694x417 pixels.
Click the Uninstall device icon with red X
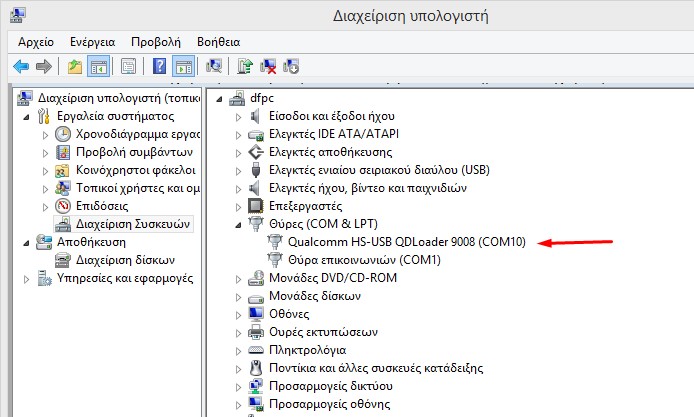click(x=268, y=66)
